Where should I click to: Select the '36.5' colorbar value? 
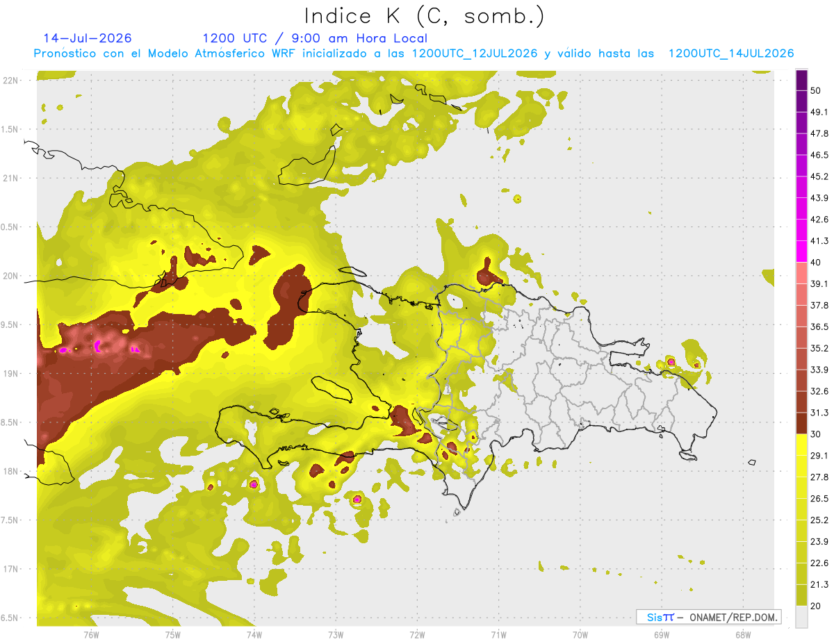coord(819,327)
